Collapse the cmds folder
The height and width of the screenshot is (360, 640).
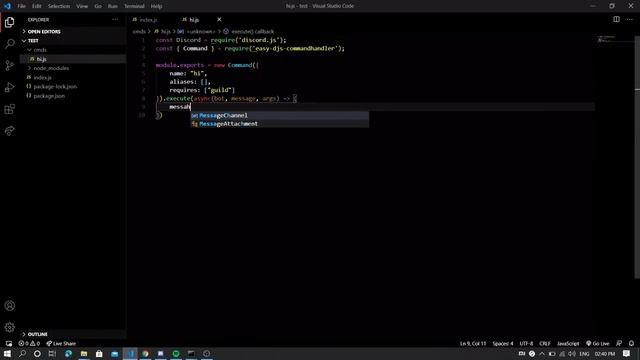pyautogui.click(x=73, y=50)
